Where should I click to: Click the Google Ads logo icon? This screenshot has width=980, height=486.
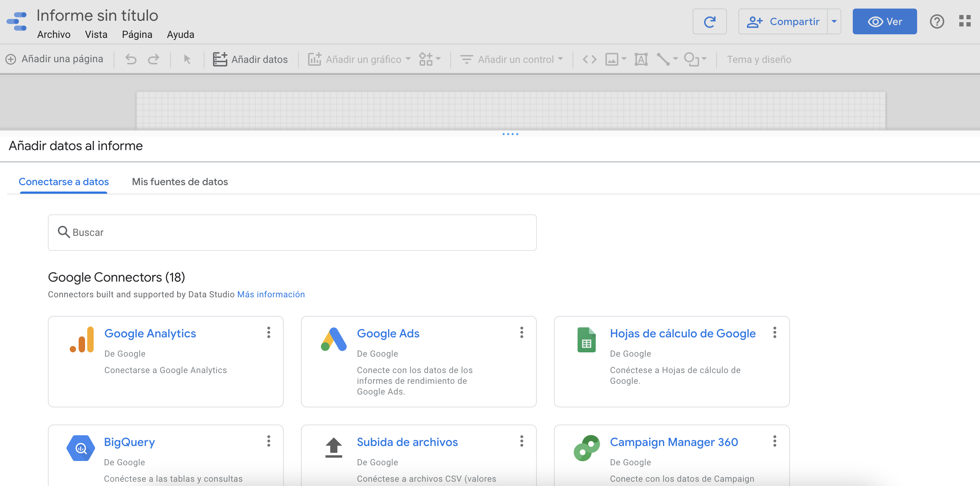pos(334,339)
